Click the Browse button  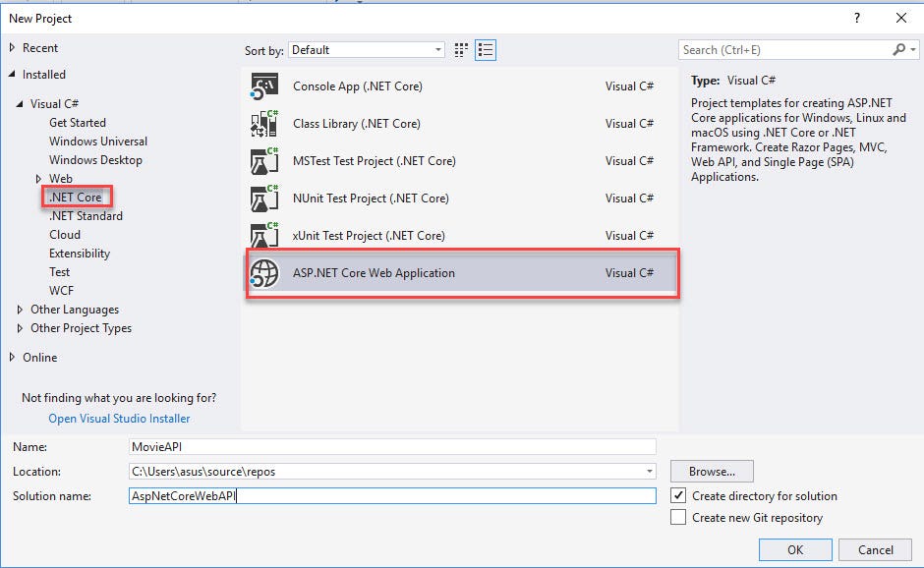point(711,471)
